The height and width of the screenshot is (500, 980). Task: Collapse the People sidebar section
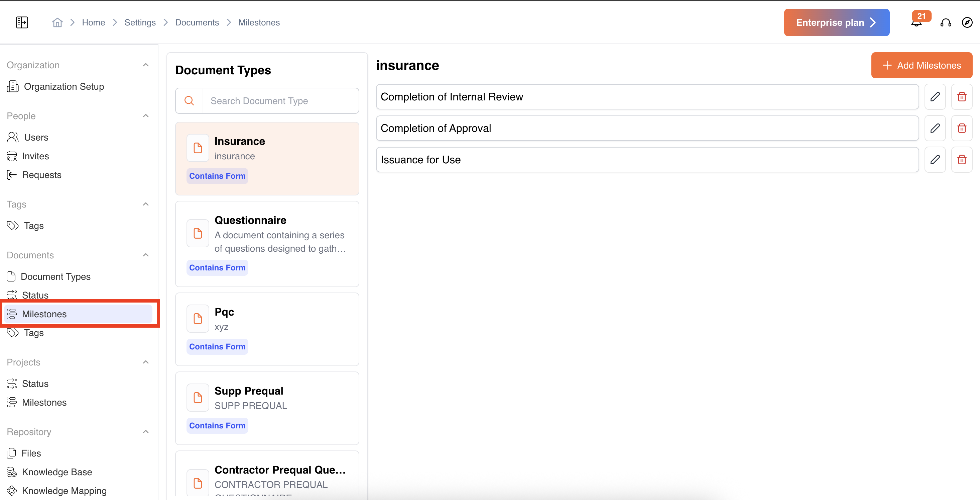[146, 116]
